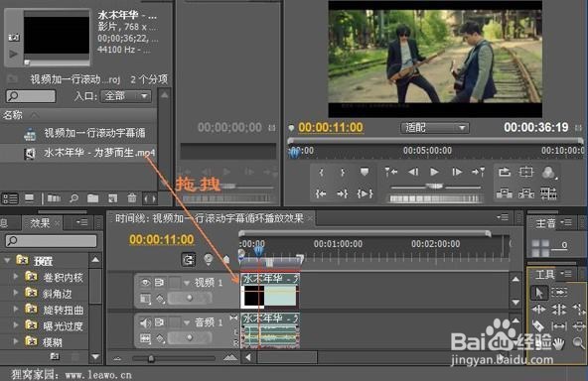Screen dimensions: 588x381
Task: Open the 适配 zoom level dropdown
Action: point(434,128)
